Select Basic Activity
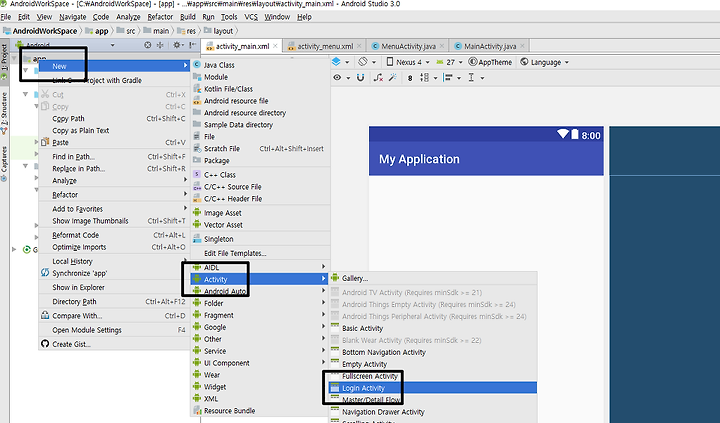The height and width of the screenshot is (423, 720). (x=433, y=328)
